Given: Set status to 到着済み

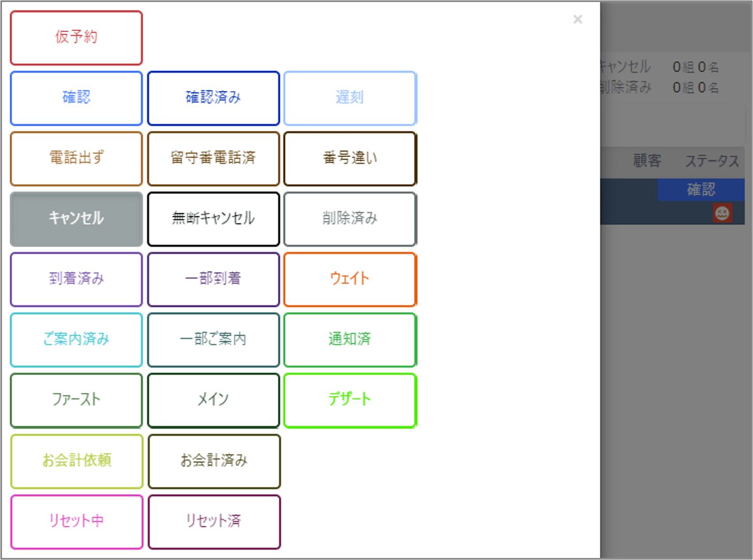Looking at the screenshot, I should point(76,279).
